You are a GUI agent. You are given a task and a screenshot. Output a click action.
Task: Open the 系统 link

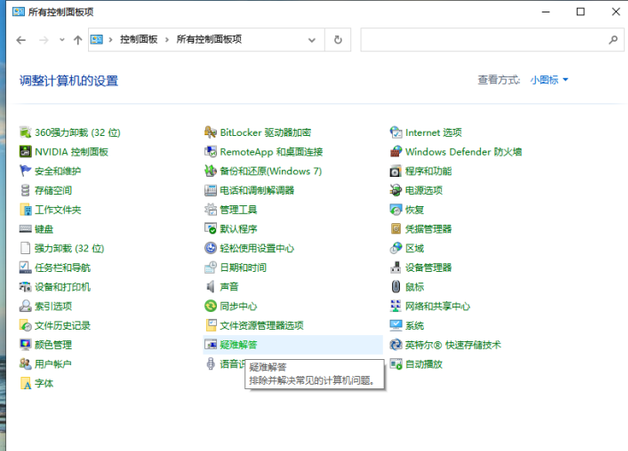(415, 325)
